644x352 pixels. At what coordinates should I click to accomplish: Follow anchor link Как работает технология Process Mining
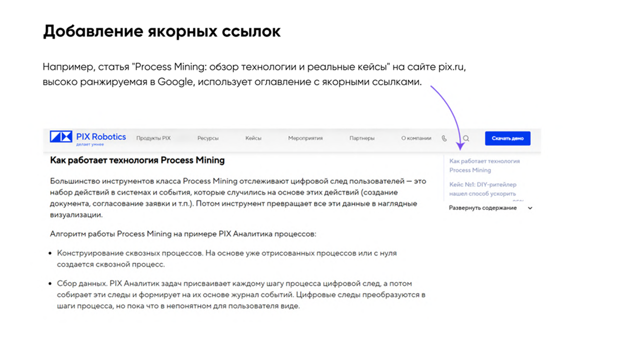point(484,165)
